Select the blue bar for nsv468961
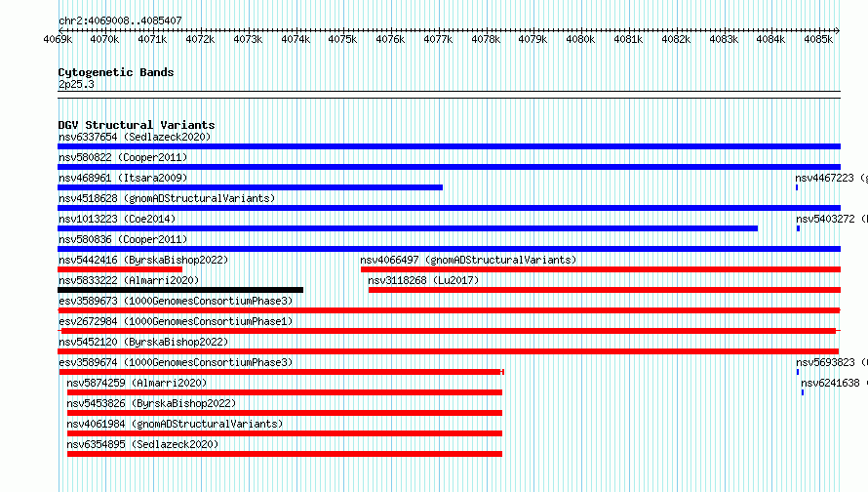Viewport: 868px width, 492px height. 251,187
